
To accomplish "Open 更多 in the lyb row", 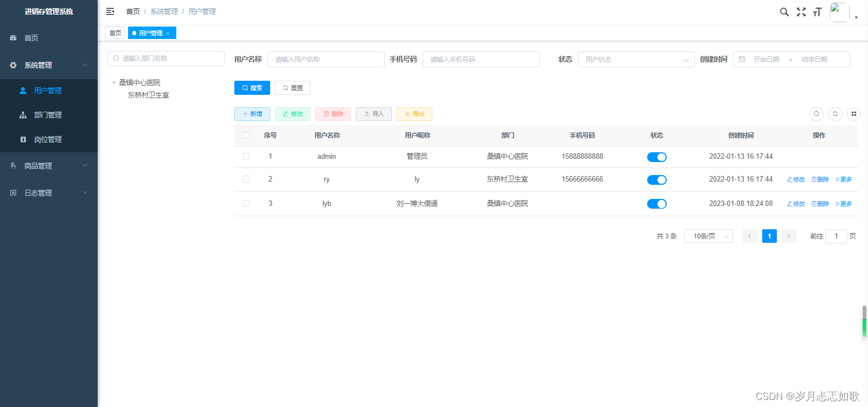I will [x=844, y=204].
